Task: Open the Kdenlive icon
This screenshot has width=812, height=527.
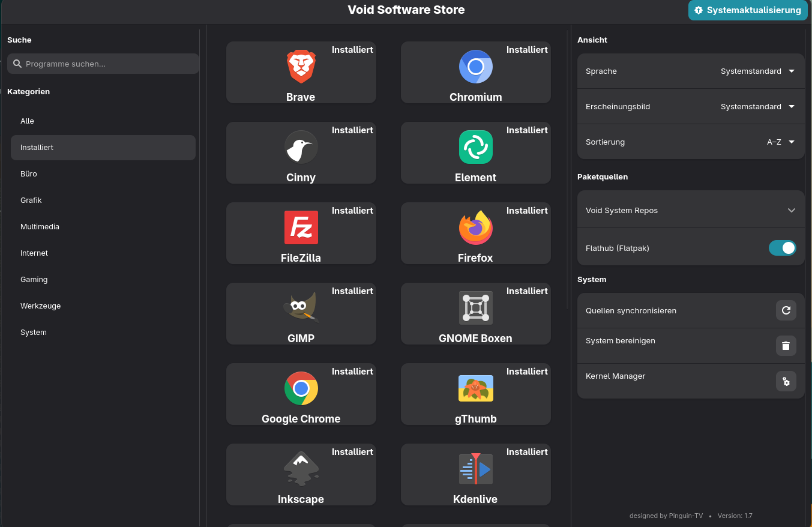Action: (476, 469)
